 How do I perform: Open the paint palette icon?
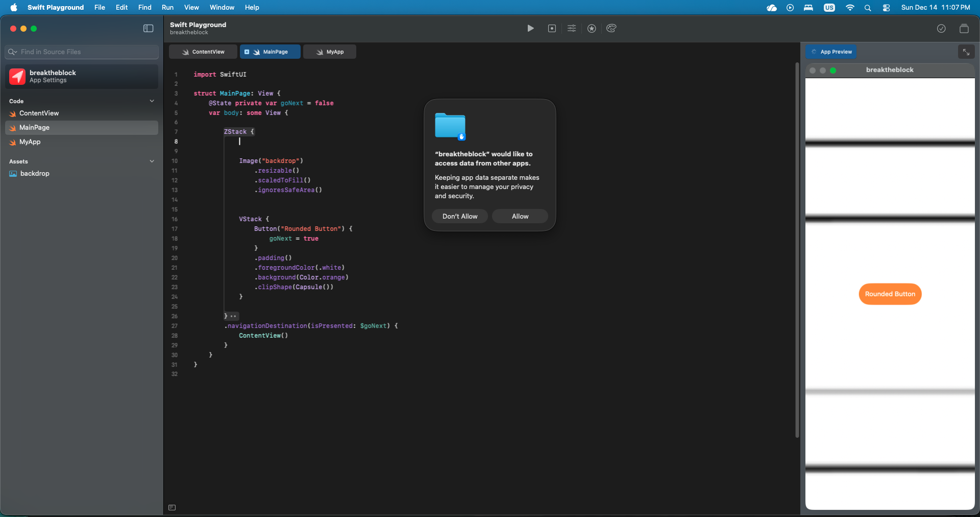pyautogui.click(x=611, y=29)
